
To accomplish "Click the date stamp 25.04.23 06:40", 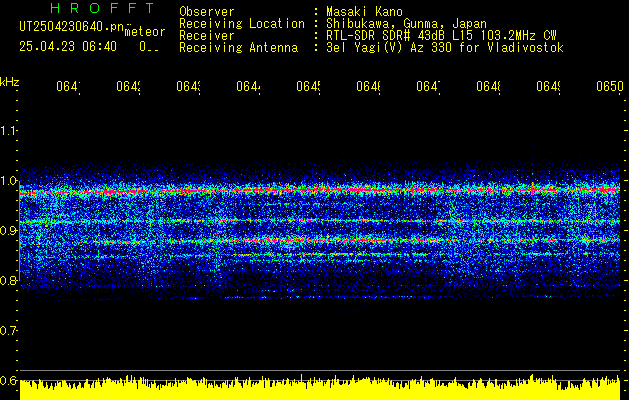I will tap(68, 47).
